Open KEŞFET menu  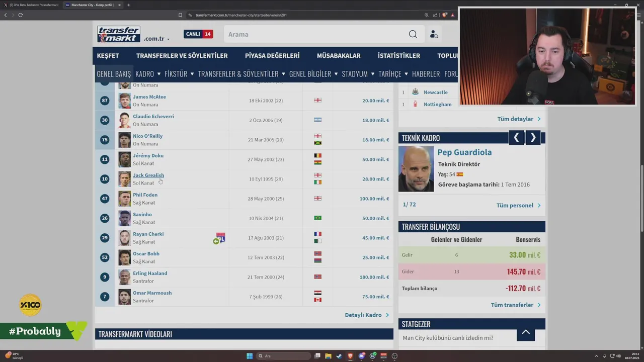pyautogui.click(x=108, y=56)
